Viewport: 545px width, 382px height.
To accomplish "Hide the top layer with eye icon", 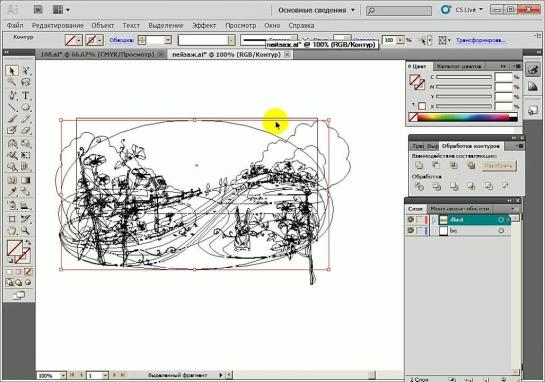I will (410, 220).
